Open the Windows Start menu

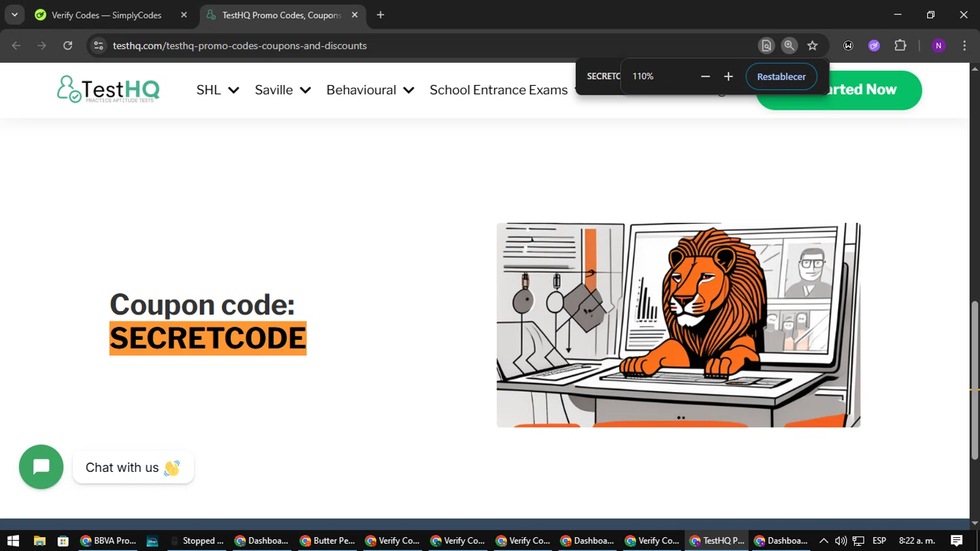pos(13,541)
